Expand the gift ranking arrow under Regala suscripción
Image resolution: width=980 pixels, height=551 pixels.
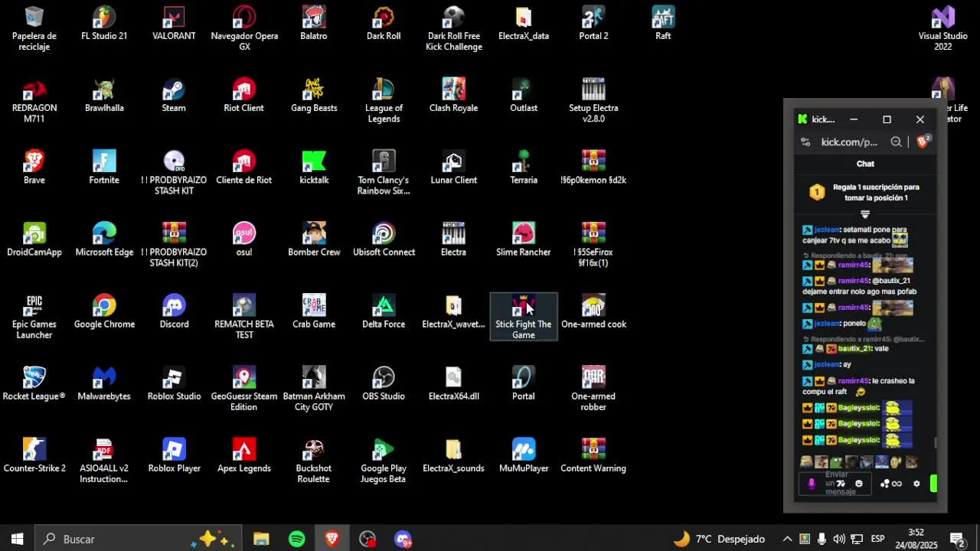pyautogui.click(x=865, y=215)
